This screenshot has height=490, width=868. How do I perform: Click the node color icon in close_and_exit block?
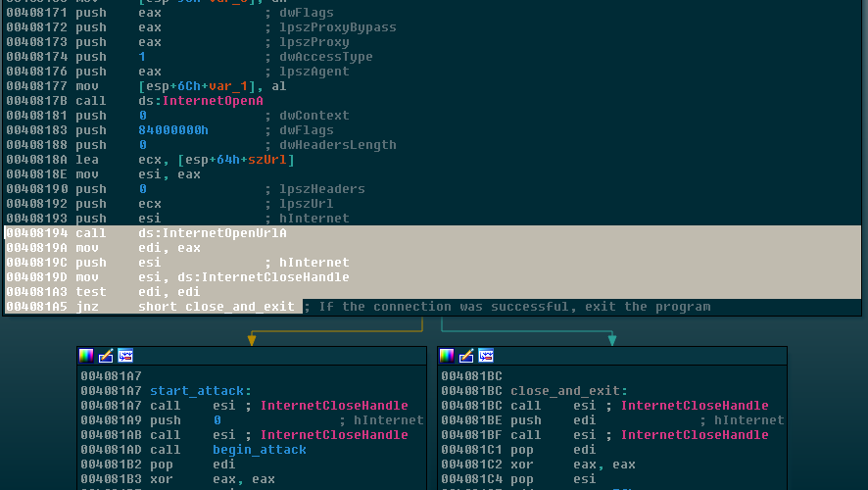447,356
